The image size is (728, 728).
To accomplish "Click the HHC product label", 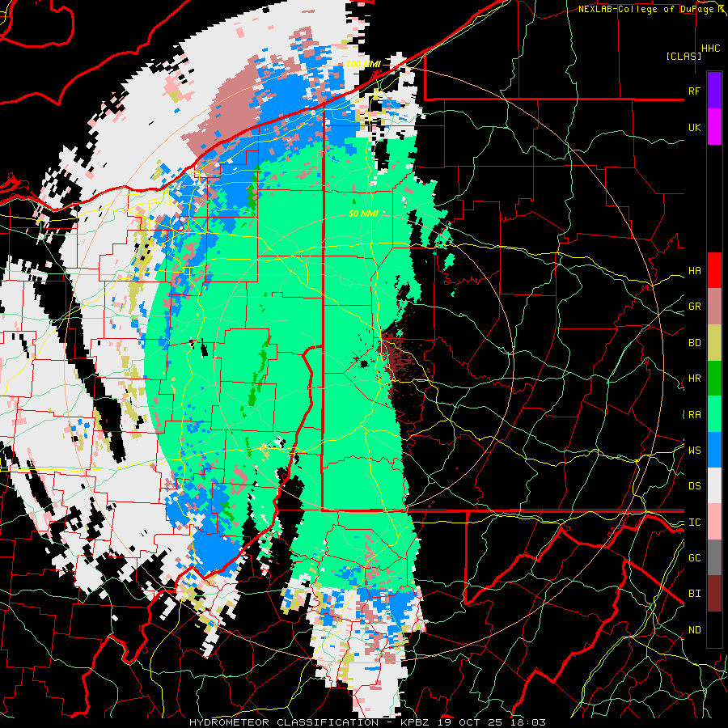I will pos(710,49).
